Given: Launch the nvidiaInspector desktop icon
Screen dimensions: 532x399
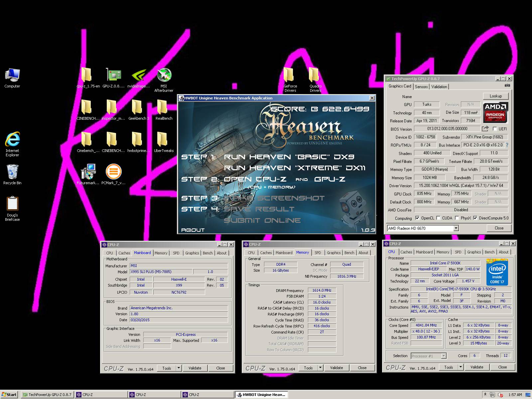Looking at the screenshot, I should [x=139, y=78].
